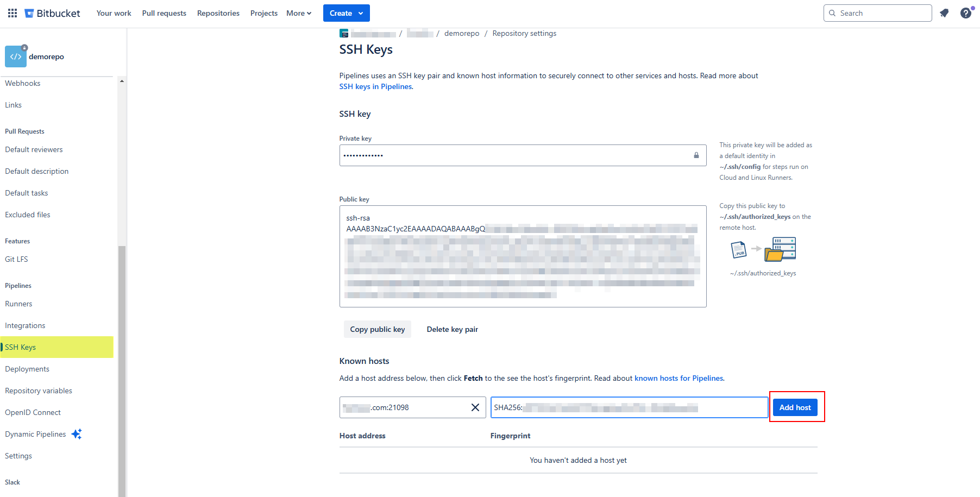Viewport: 980px width, 497px height.
Task: Open Integrations in sidebar
Action: [25, 325]
